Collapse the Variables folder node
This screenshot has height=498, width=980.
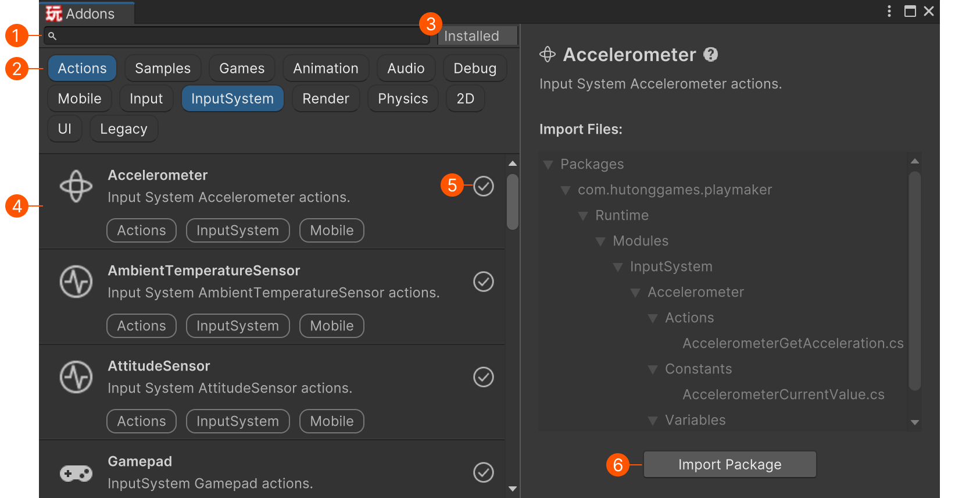[652, 421]
